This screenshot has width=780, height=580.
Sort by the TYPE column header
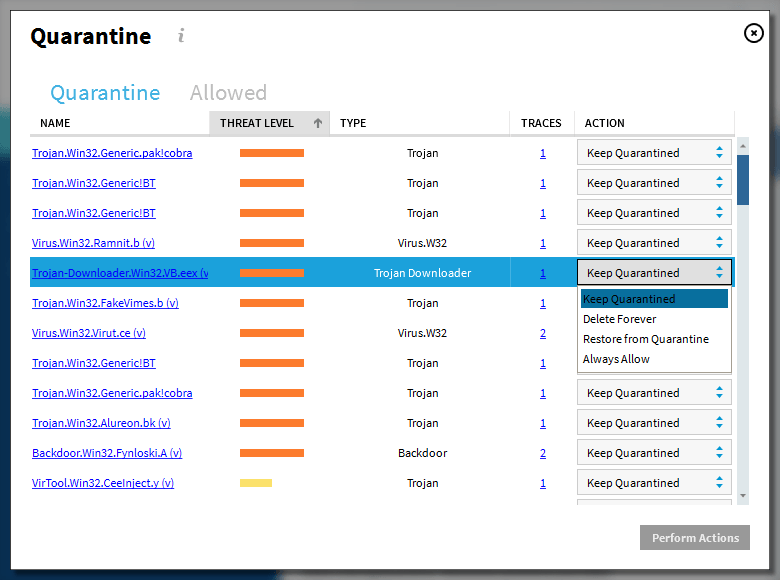point(419,123)
